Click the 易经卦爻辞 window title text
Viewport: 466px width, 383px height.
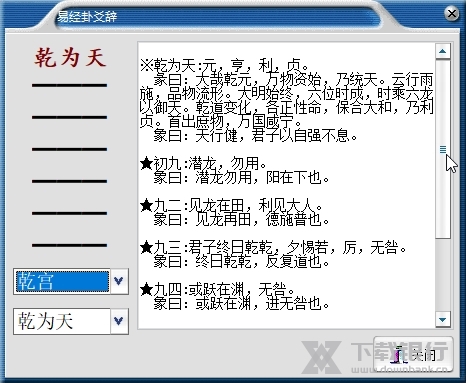pos(87,17)
